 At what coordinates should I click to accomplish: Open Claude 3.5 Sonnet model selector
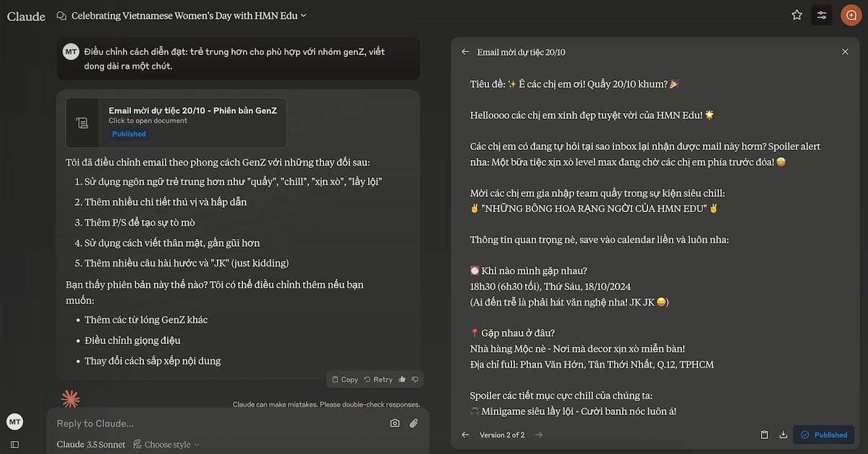click(x=90, y=445)
